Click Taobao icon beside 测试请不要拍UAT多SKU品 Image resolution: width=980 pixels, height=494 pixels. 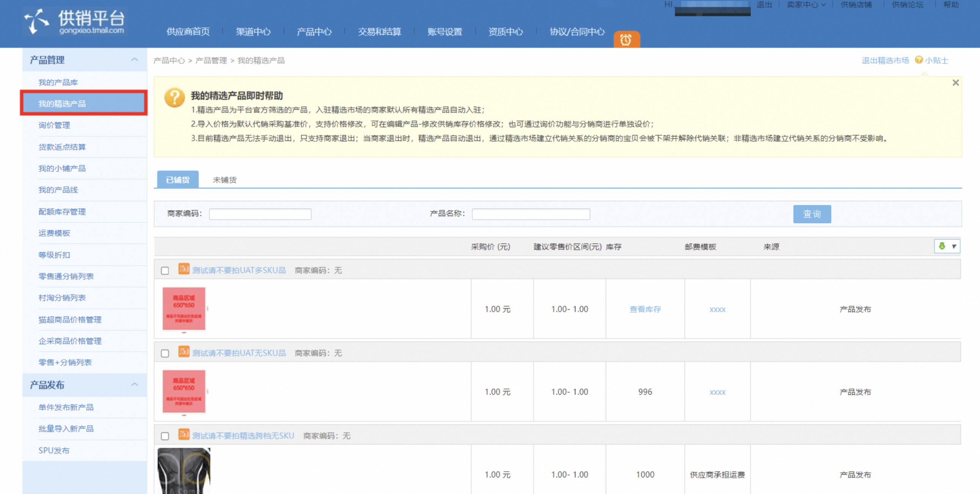click(x=184, y=269)
